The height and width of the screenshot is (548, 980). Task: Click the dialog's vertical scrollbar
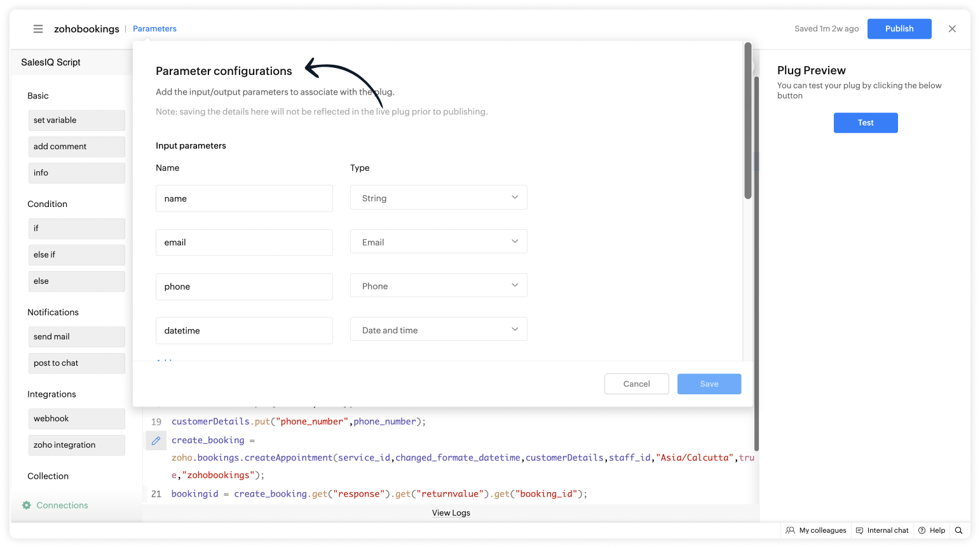[x=748, y=121]
